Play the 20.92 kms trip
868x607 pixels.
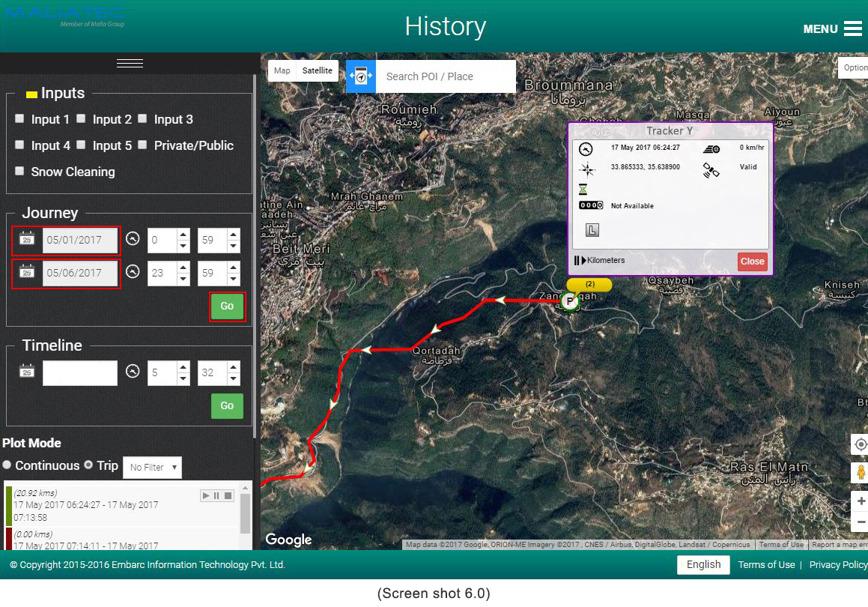pos(206,495)
